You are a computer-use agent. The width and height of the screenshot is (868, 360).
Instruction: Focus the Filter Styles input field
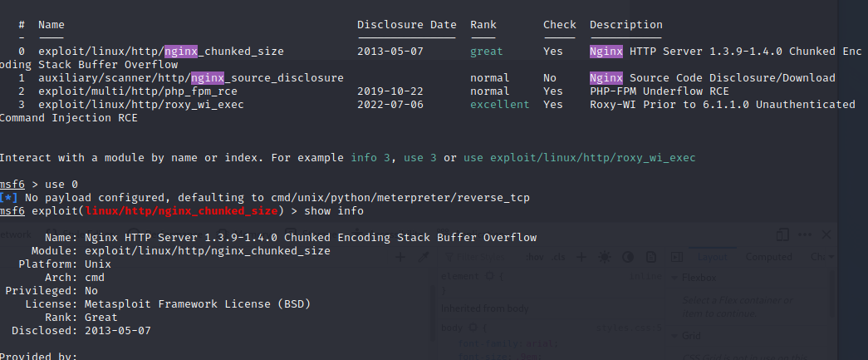click(x=480, y=257)
